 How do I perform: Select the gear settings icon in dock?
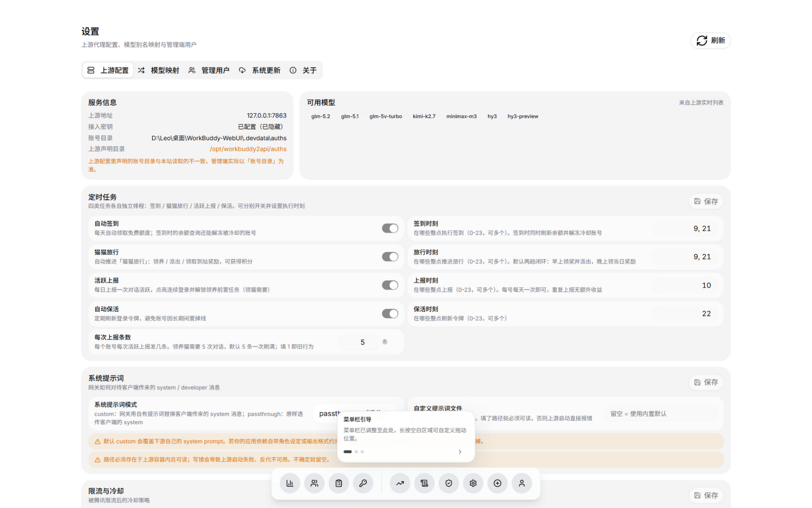[473, 483]
